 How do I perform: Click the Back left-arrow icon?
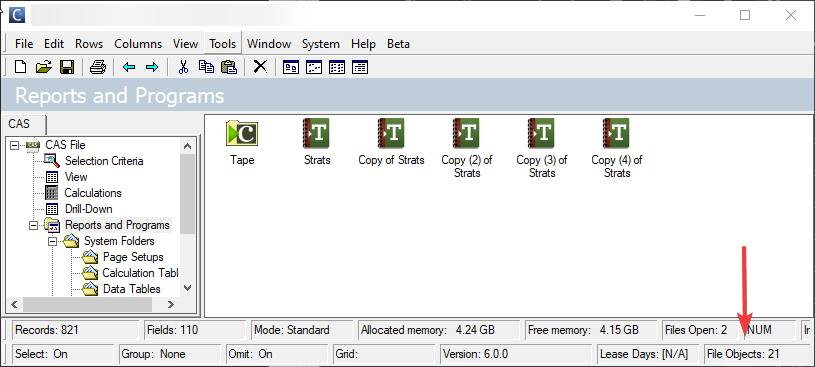tap(128, 67)
